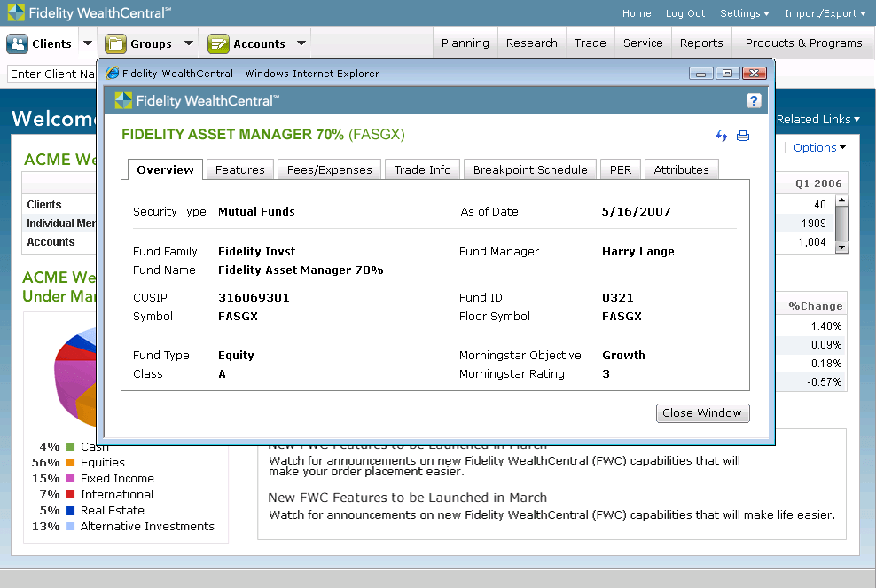Click the As of Date value 5/16/2007
This screenshot has height=588, width=876.
pos(636,211)
